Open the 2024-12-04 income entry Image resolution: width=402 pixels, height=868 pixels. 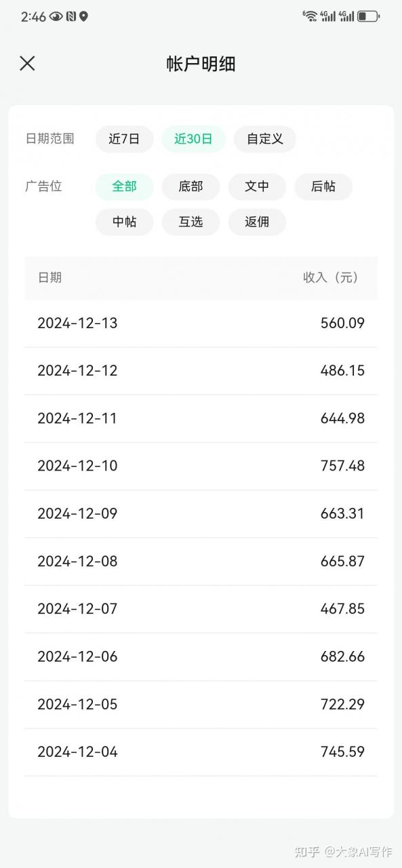(x=201, y=752)
